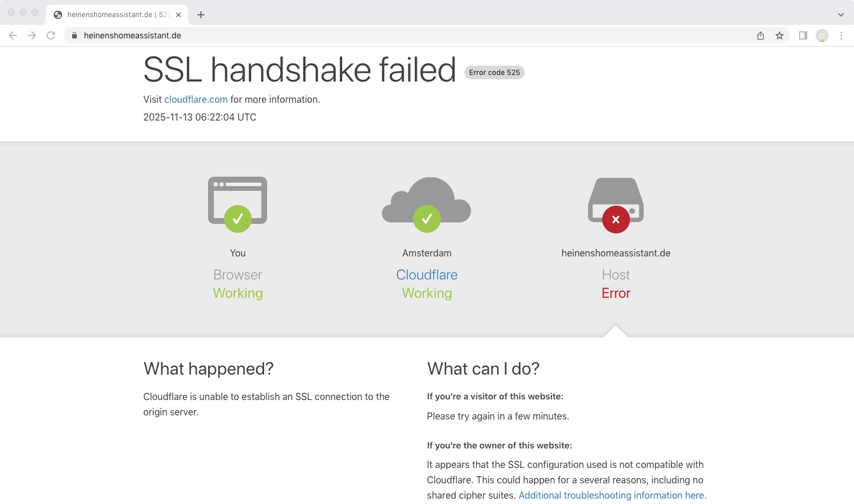Open Additional troubleshooting information link
854x504 pixels.
click(x=612, y=495)
